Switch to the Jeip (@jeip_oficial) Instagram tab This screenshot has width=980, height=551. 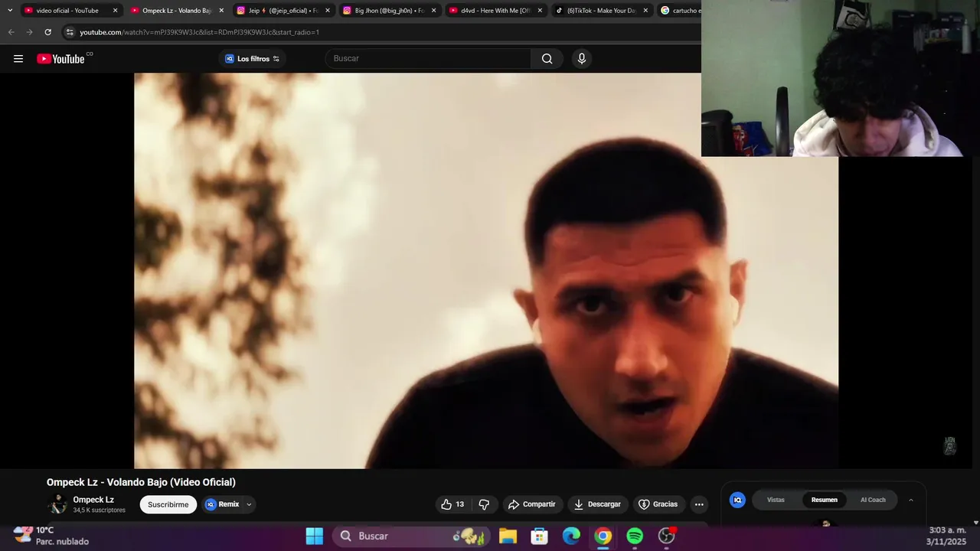(281, 11)
